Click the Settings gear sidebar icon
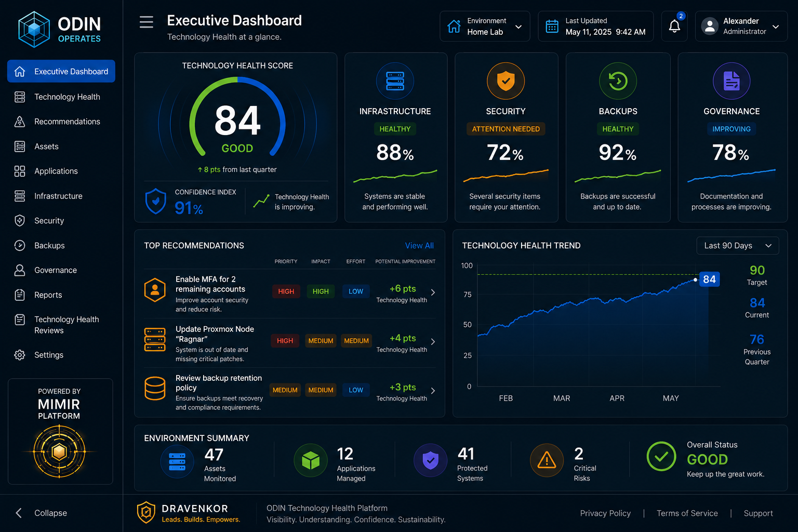Screen dimensions: 798x532 [20, 355]
